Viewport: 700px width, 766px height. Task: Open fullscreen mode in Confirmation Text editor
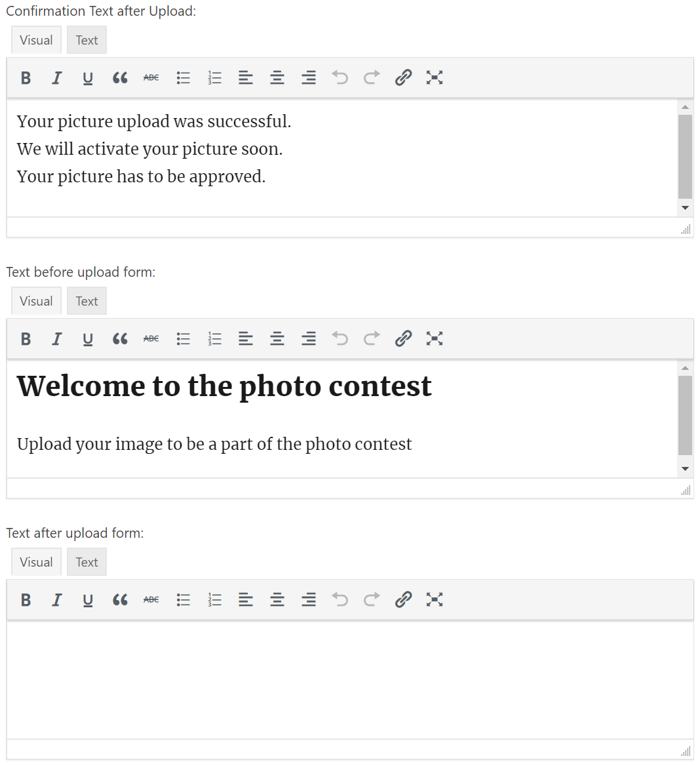click(435, 77)
